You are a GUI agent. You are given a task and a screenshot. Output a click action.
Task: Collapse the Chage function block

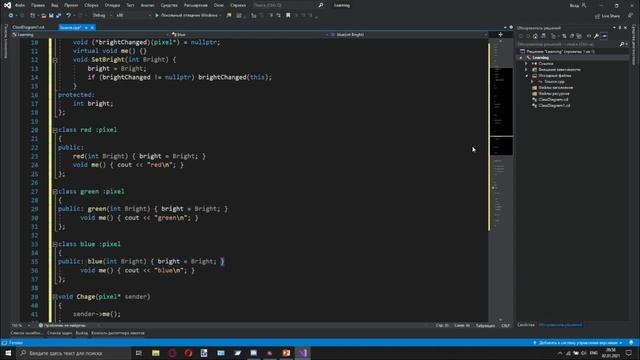click(55, 297)
